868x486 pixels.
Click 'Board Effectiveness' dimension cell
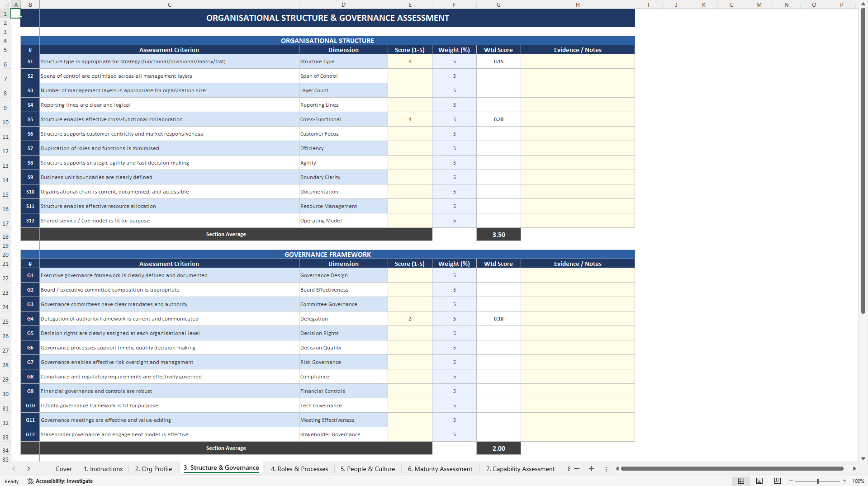coord(343,290)
